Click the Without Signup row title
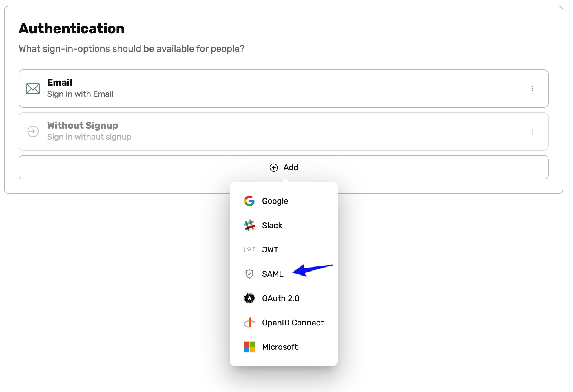This screenshot has height=392, width=573. click(83, 125)
